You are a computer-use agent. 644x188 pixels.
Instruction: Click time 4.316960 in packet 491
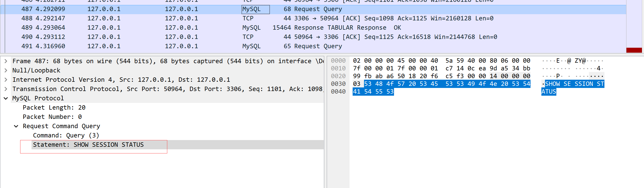click(x=50, y=46)
